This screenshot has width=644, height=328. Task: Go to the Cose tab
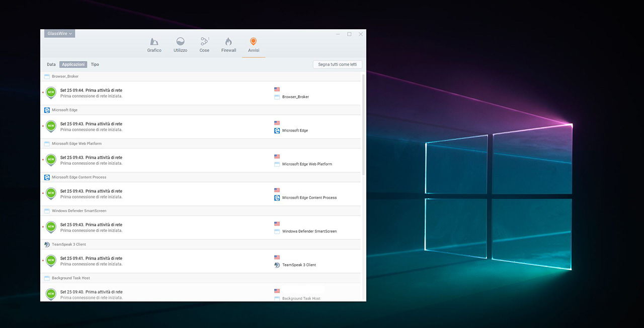coord(204,45)
